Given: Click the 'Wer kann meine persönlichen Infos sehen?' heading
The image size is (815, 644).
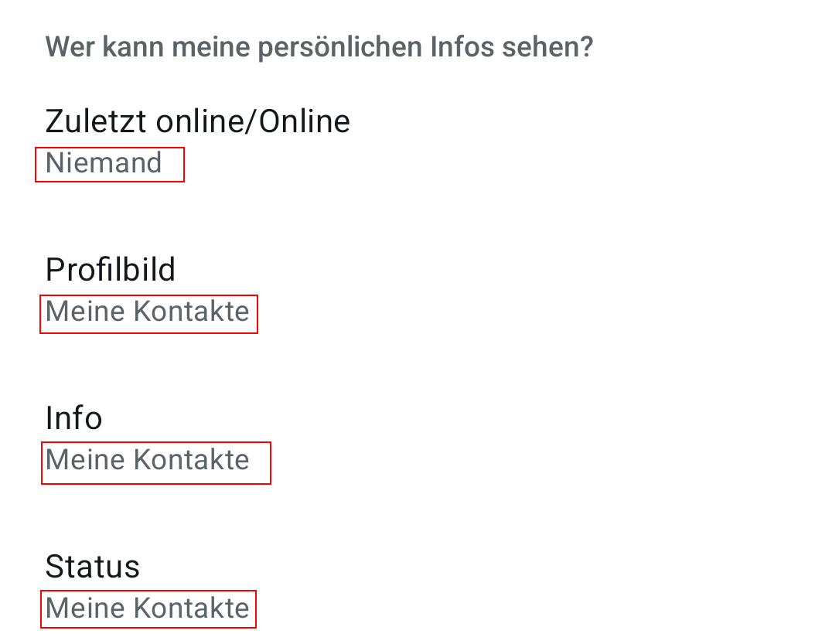Looking at the screenshot, I should (319, 48).
